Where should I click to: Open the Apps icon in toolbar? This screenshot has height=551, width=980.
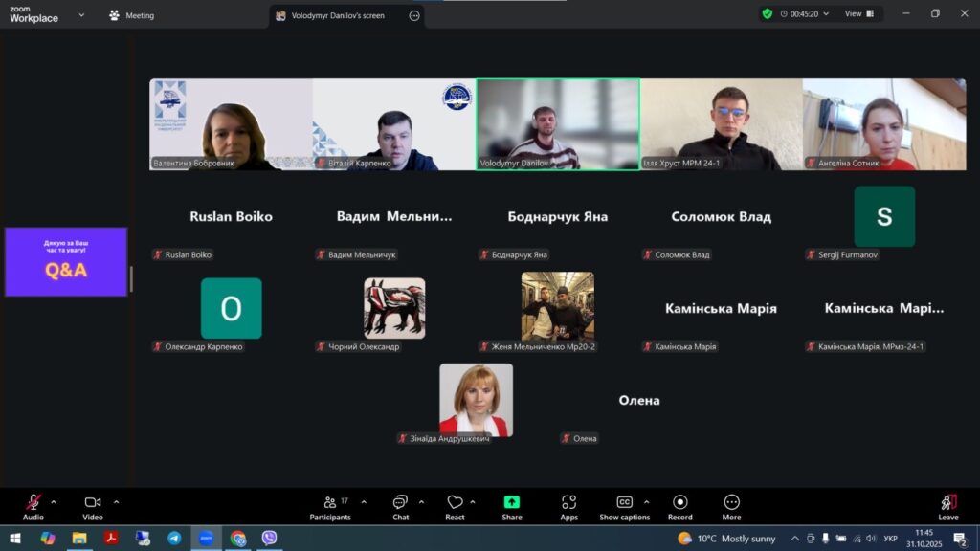tap(569, 503)
